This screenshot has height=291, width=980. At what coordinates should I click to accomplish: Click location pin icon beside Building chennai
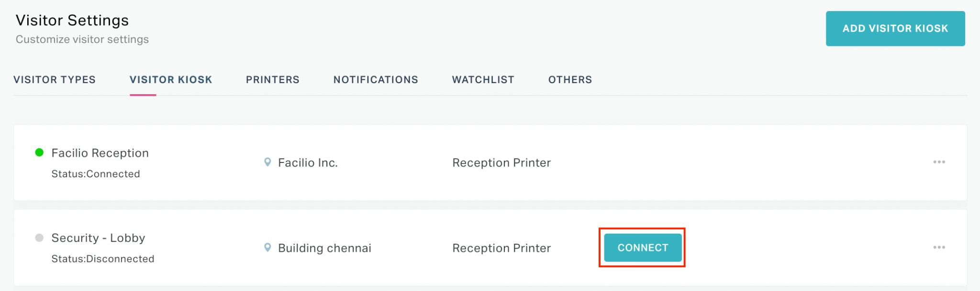(267, 248)
